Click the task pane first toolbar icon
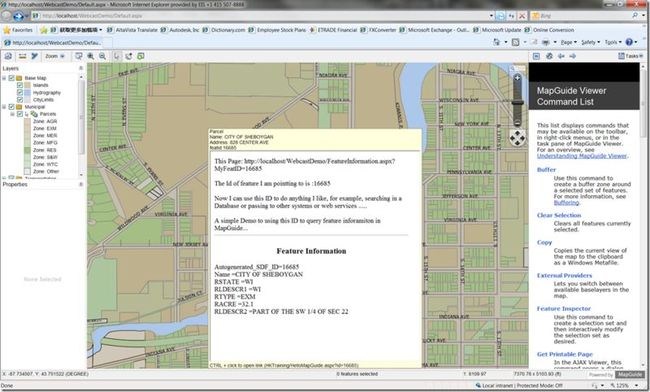This screenshot has height=392, width=650. tap(536, 56)
